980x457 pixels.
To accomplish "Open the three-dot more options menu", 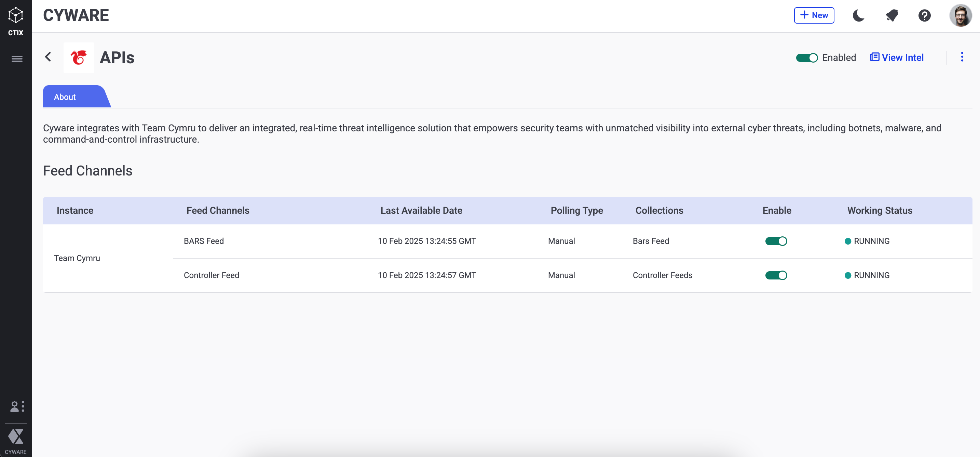I will coord(962,57).
